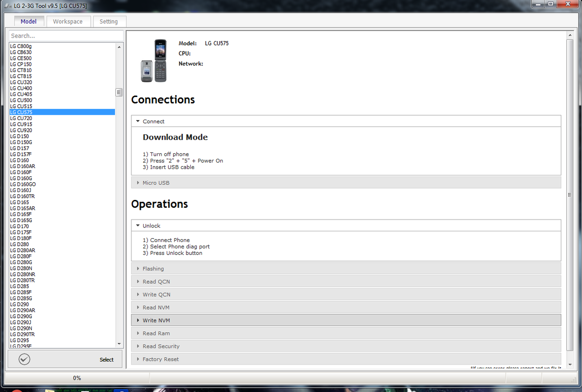This screenshot has width=582, height=392.
Task: Select LG CU720 in model list
Action: click(62, 118)
